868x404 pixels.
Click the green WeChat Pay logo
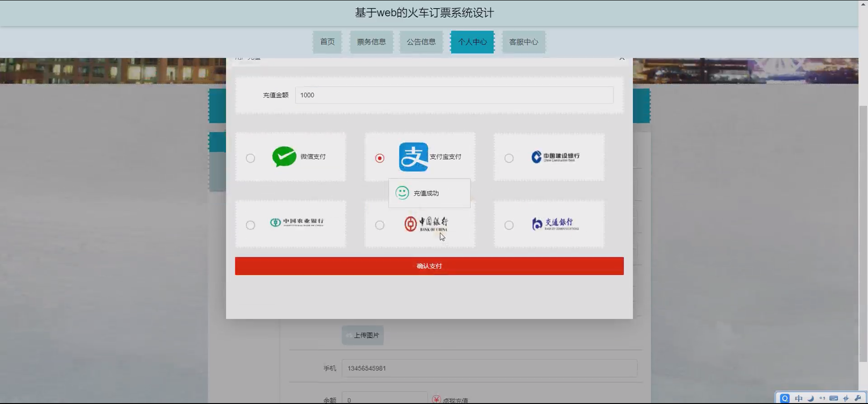coord(284,157)
